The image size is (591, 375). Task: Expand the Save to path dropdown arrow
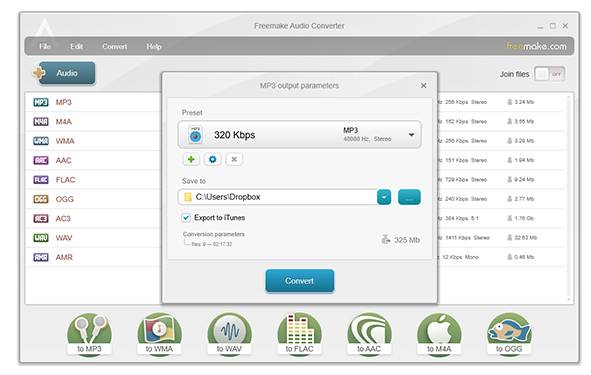[x=384, y=197]
